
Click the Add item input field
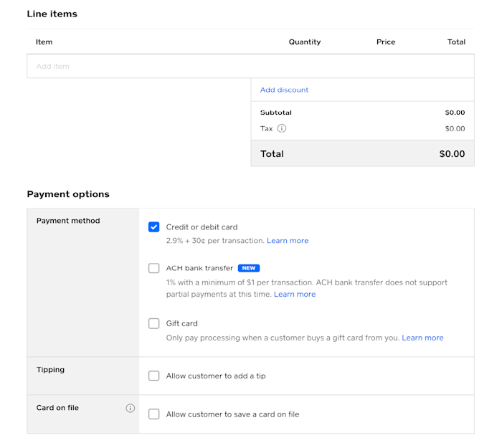coord(250,67)
